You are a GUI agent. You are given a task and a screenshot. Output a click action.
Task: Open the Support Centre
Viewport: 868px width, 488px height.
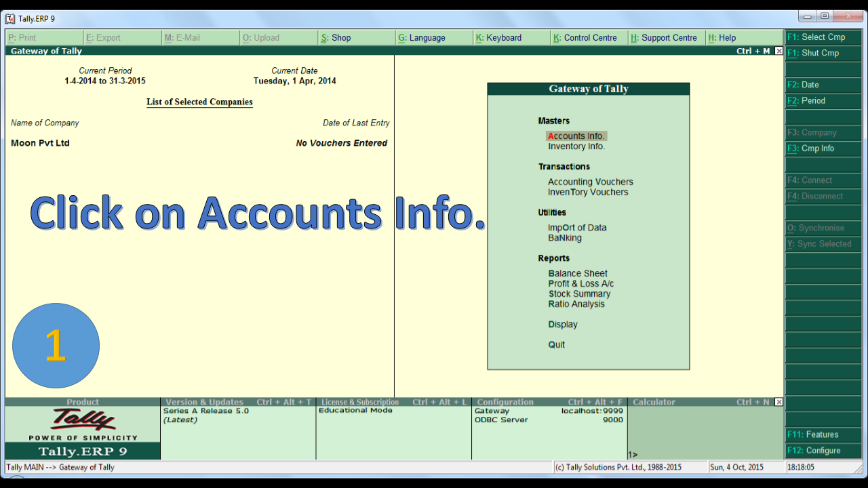[667, 38]
